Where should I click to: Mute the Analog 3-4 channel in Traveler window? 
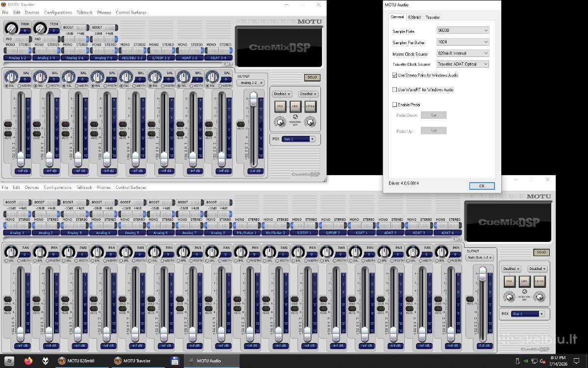[x=36, y=133]
